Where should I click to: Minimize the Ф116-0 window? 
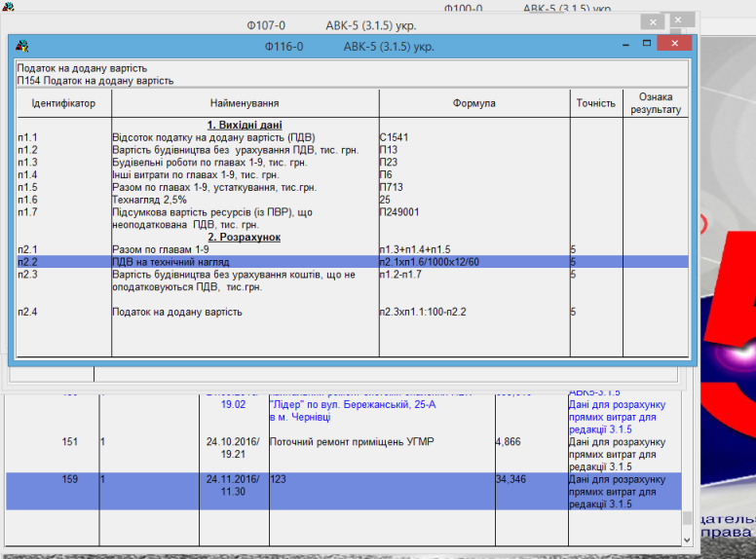625,45
